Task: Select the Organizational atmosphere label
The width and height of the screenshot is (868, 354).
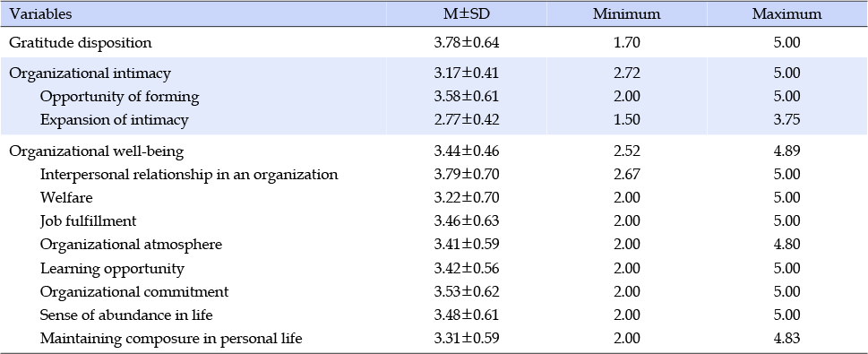Action: pos(131,244)
